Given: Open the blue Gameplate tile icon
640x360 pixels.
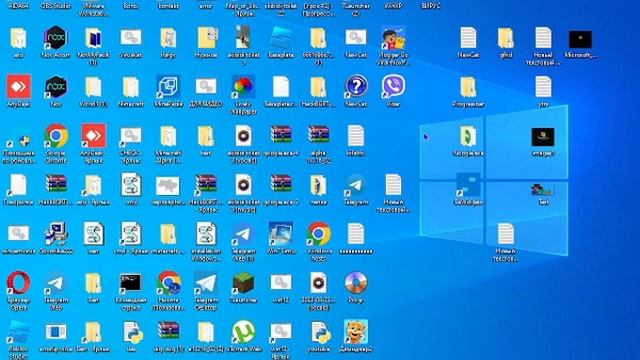Looking at the screenshot, I should click(x=281, y=38).
